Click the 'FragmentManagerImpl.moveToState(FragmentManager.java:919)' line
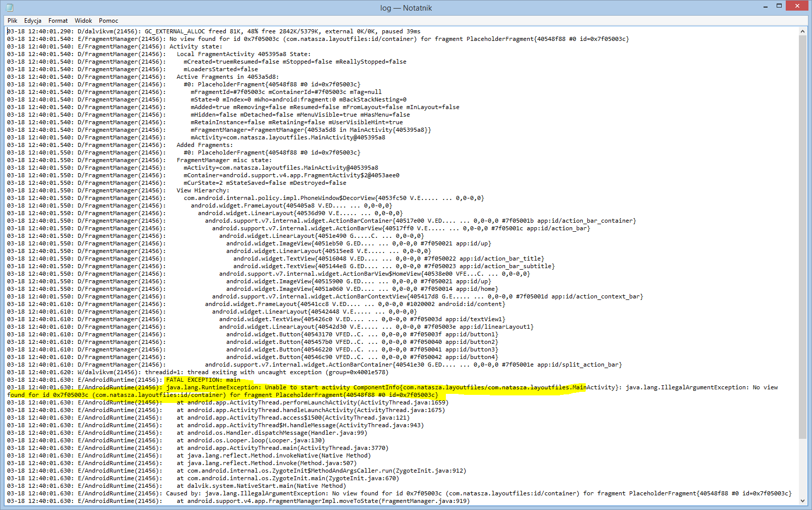 (x=238, y=501)
